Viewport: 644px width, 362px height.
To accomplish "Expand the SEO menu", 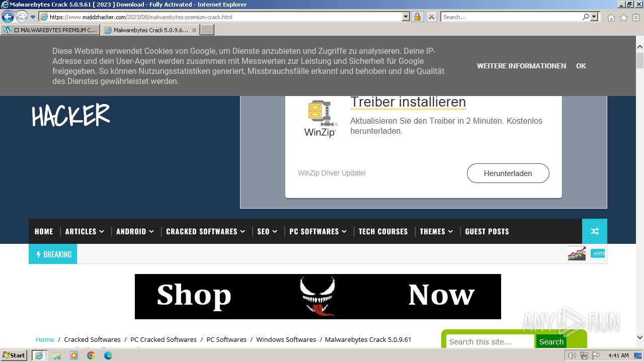I will pos(267,231).
